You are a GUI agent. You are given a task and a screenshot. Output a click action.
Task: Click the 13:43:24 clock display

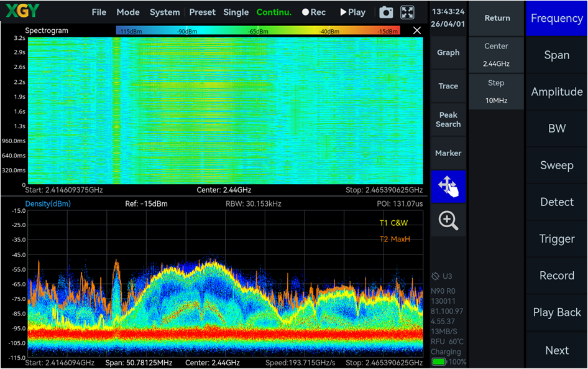click(x=448, y=12)
